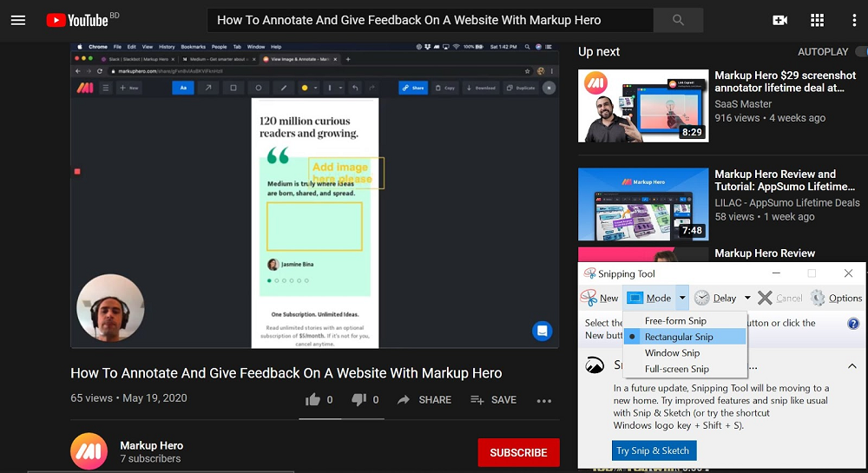Open the Markup Hero $29 deal video thumbnail
This screenshot has width=868, height=473.
pyautogui.click(x=643, y=106)
